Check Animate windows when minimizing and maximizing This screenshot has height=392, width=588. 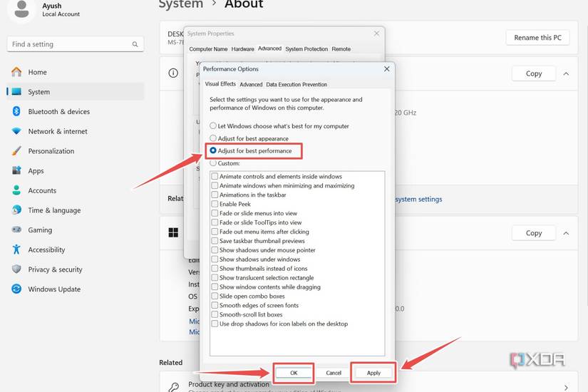tap(215, 185)
